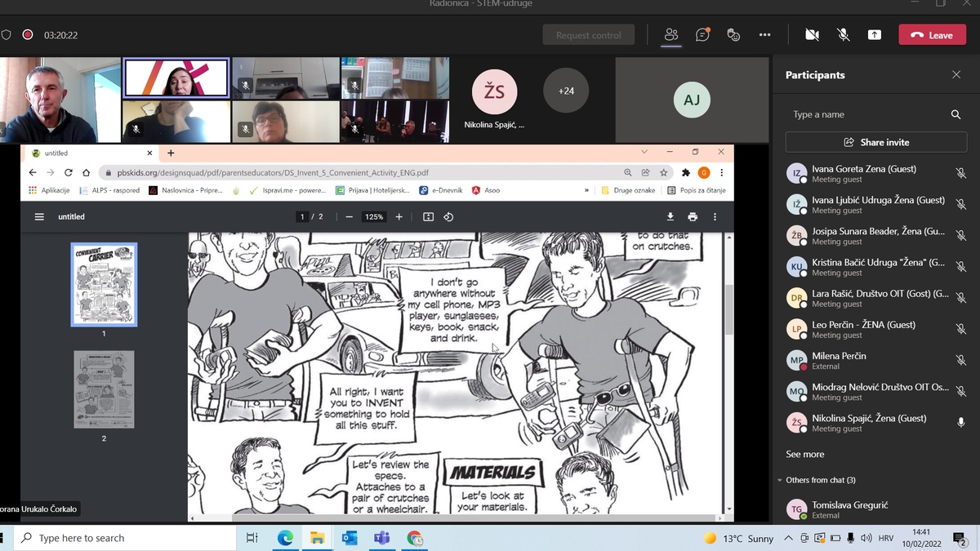This screenshot has width=980, height=551.
Task: Print the PDF document
Action: click(x=693, y=216)
